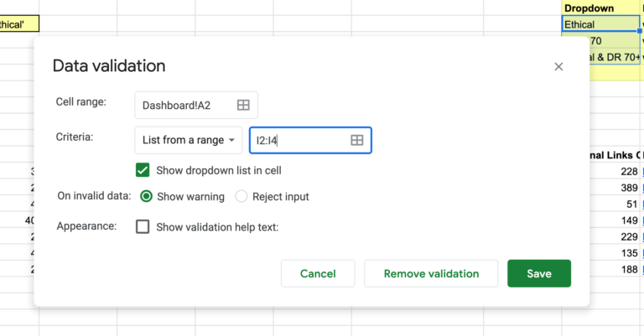The height and width of the screenshot is (336, 644).
Task: Click the 'Remove validation' button
Action: (x=431, y=273)
